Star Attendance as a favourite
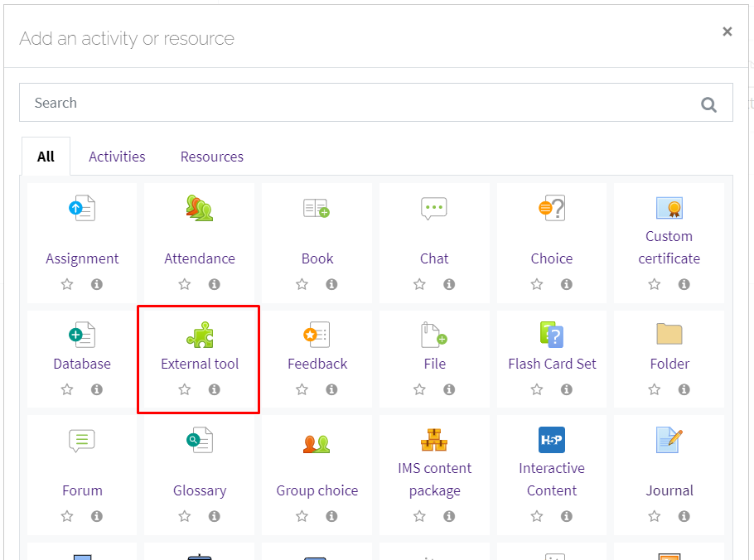Screen dimensions: 754x560 pos(184,284)
